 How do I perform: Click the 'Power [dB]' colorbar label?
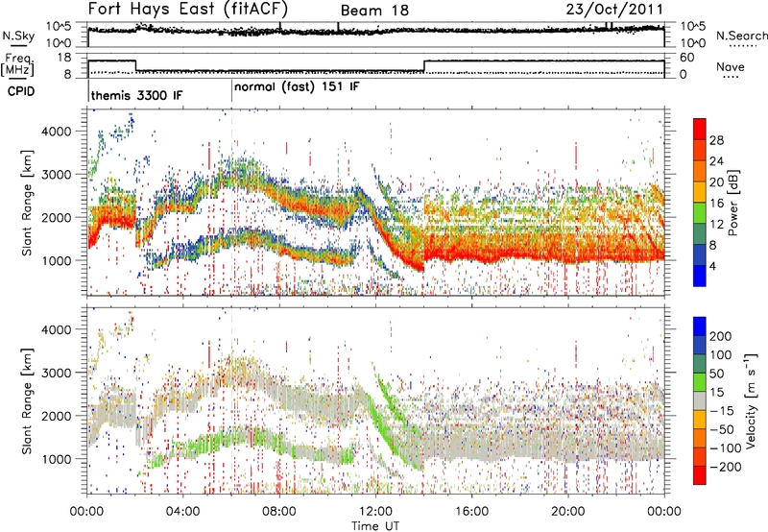pos(732,203)
